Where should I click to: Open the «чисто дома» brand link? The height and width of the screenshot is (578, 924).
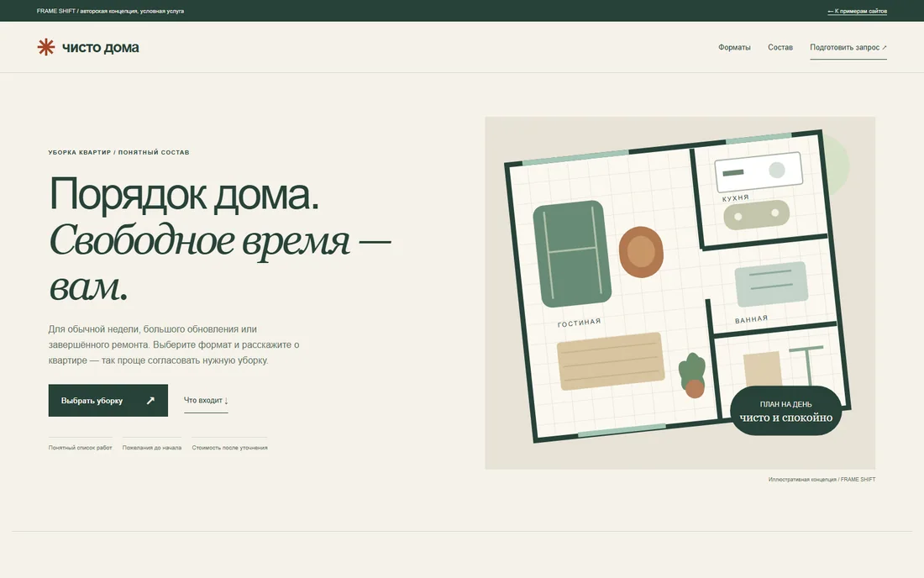pos(88,47)
